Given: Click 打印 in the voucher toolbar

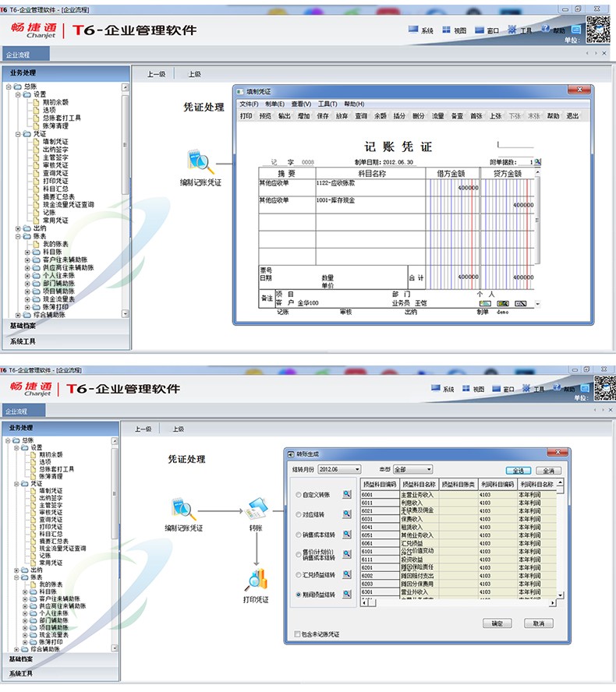Looking at the screenshot, I should [246, 115].
